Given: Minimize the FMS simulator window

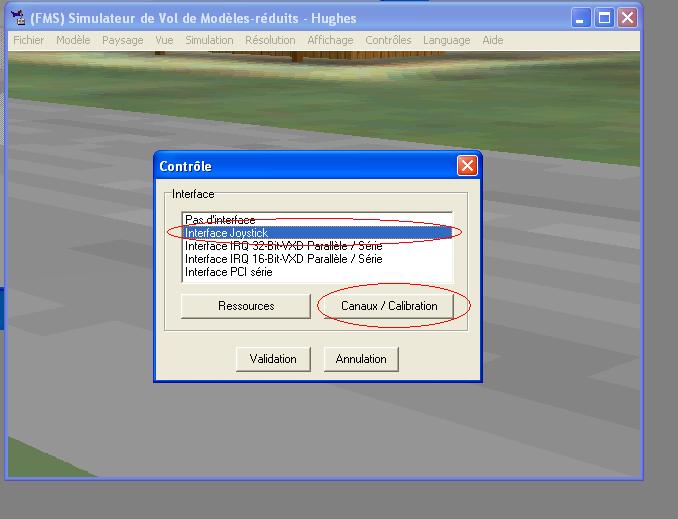Looking at the screenshot, I should point(581,18).
